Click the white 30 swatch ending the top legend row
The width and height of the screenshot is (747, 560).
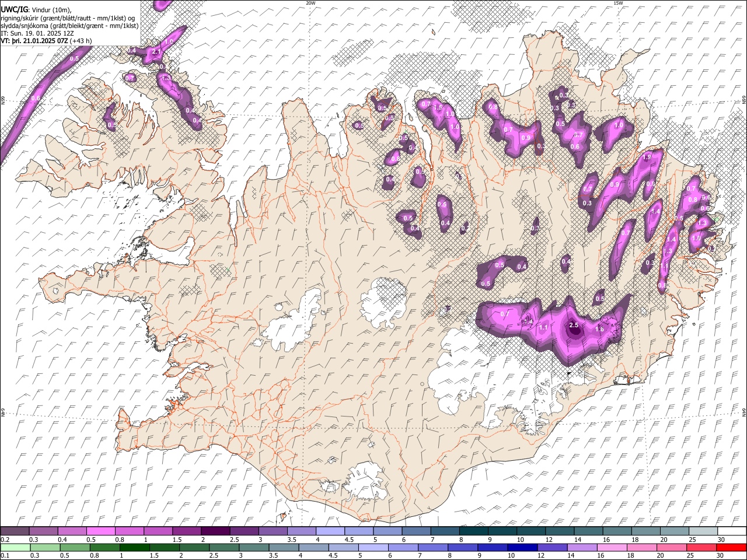pyautogui.click(x=731, y=531)
